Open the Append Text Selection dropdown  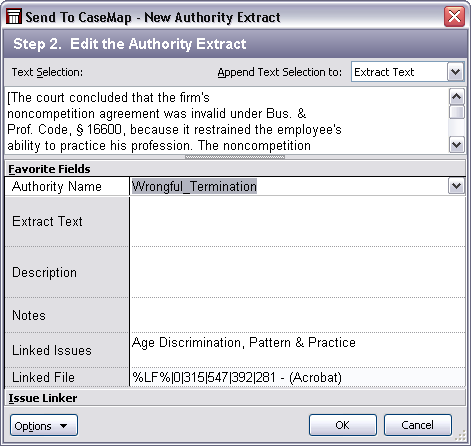pos(455,72)
